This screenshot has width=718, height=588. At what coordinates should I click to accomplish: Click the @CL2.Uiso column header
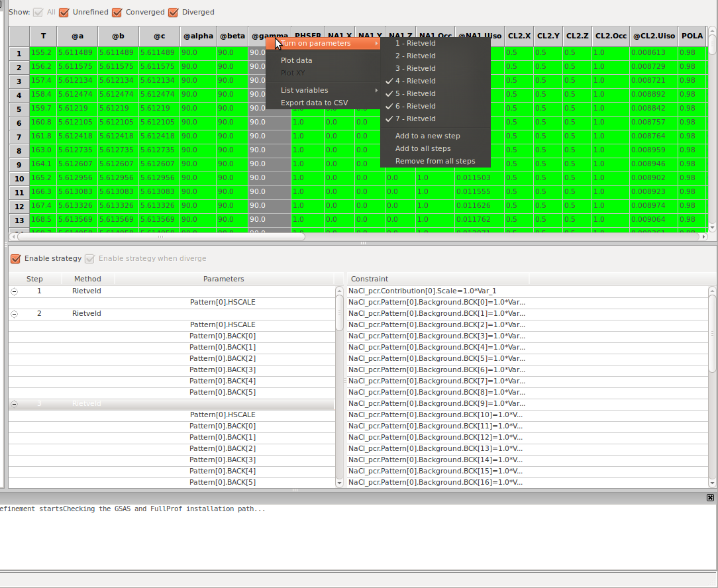click(x=654, y=36)
